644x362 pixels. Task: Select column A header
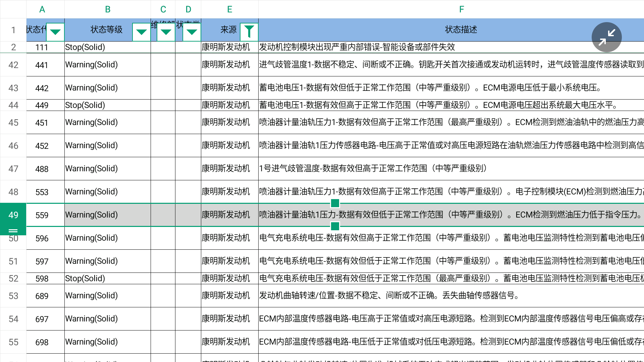pos(45,9)
